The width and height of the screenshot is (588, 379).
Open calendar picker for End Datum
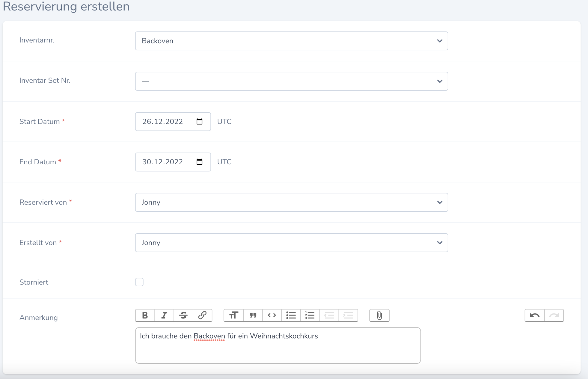point(200,162)
